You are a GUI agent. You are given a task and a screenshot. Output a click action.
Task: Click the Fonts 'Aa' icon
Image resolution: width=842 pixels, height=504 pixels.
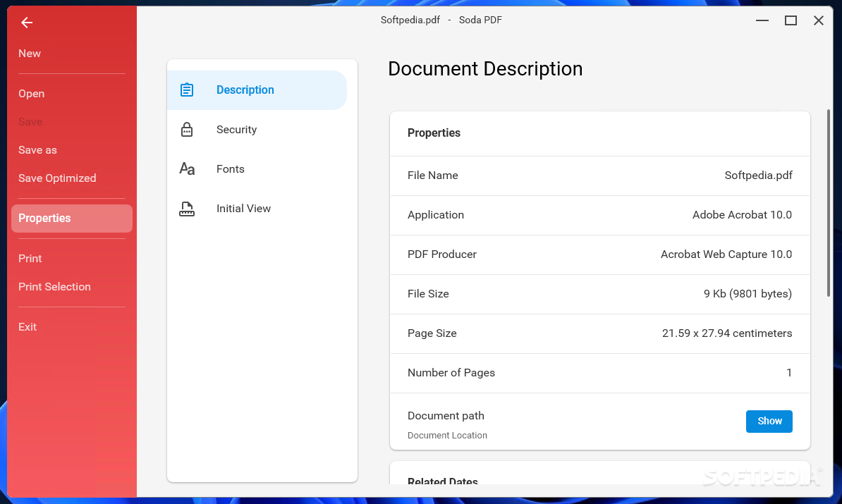(187, 169)
